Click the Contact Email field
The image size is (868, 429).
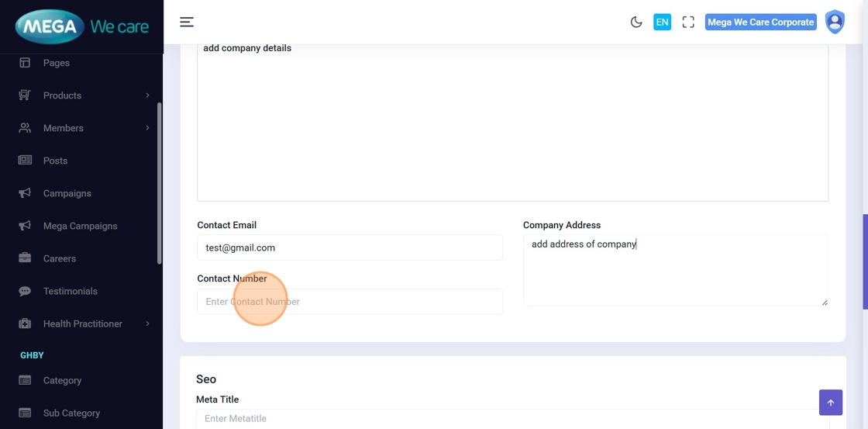(350, 248)
